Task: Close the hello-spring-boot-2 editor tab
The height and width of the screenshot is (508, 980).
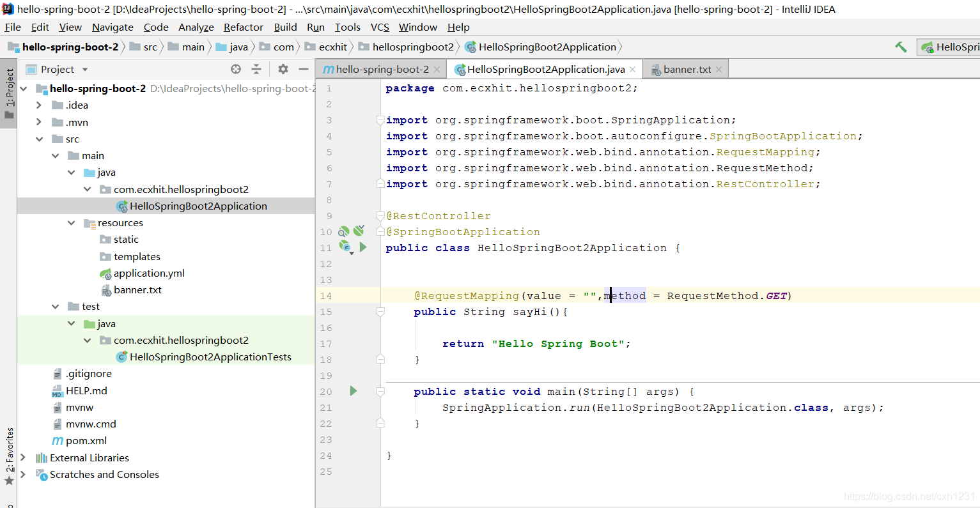Action: point(437,69)
